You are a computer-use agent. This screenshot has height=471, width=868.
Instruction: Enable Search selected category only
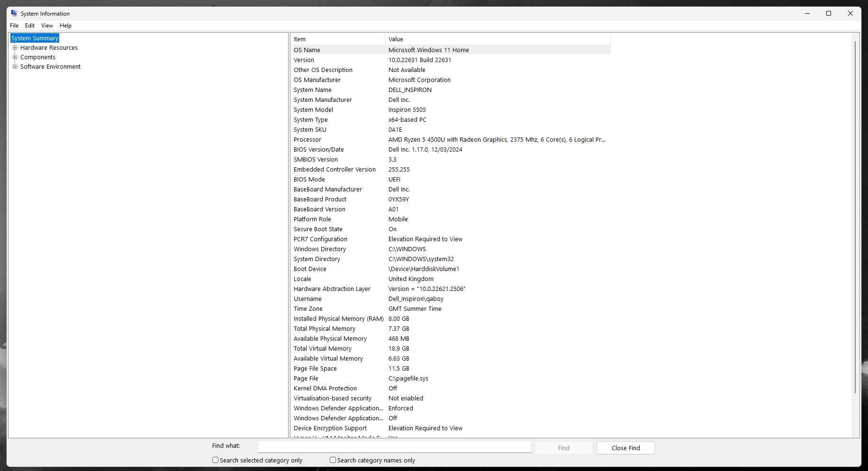click(216, 460)
